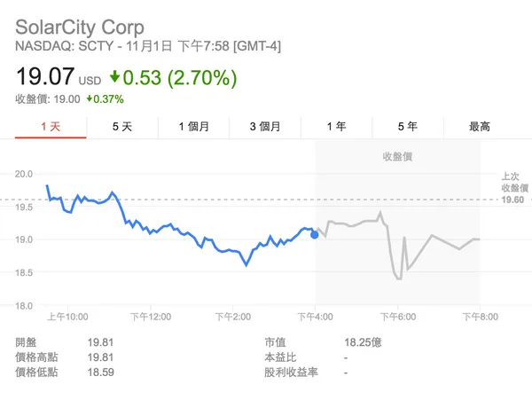Switch chart to 5 年 range
Viewport: 532px width, 400px height.
(408, 127)
